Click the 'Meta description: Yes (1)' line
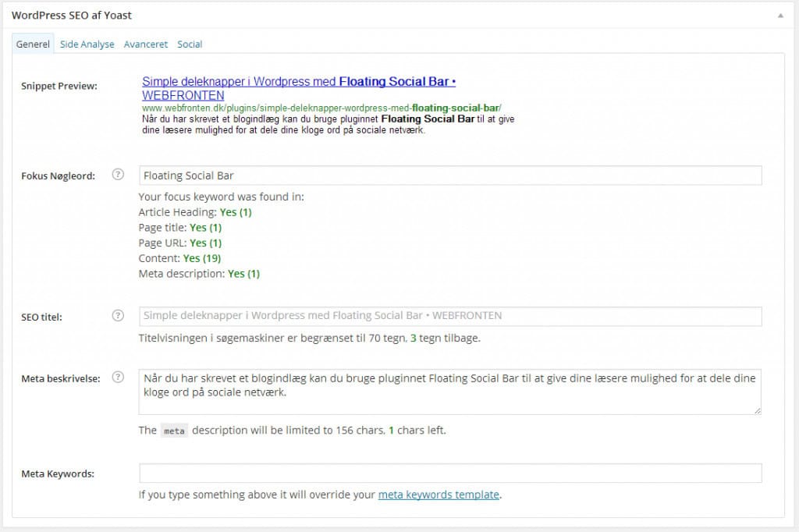This screenshot has width=799, height=532. point(199,274)
